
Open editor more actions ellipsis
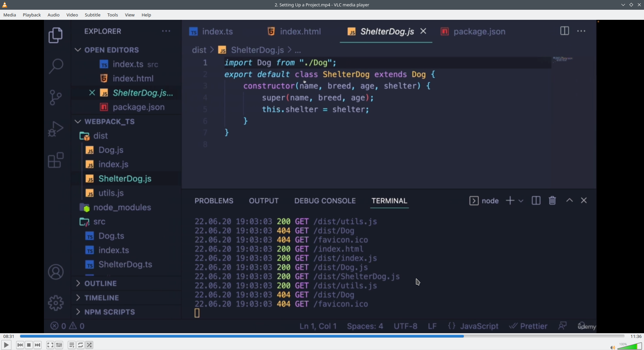click(x=581, y=31)
